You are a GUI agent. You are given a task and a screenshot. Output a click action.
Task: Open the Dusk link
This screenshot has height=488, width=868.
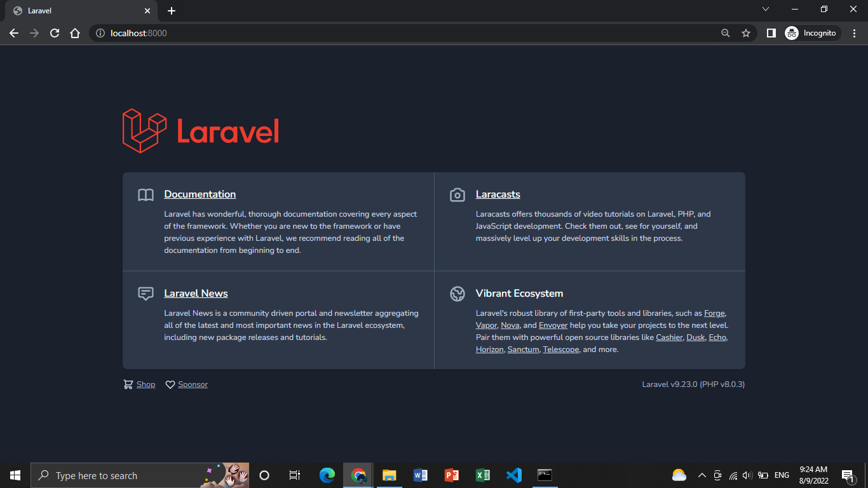click(x=696, y=337)
